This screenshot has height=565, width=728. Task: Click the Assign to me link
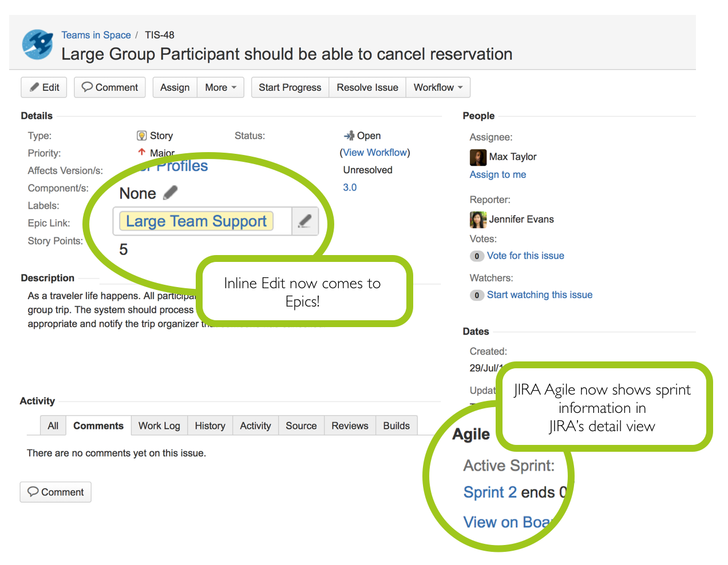[498, 174]
